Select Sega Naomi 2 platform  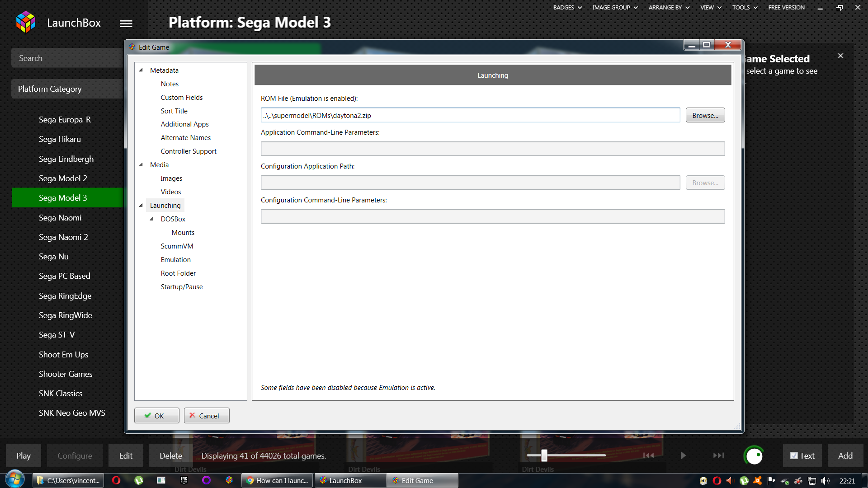(63, 237)
